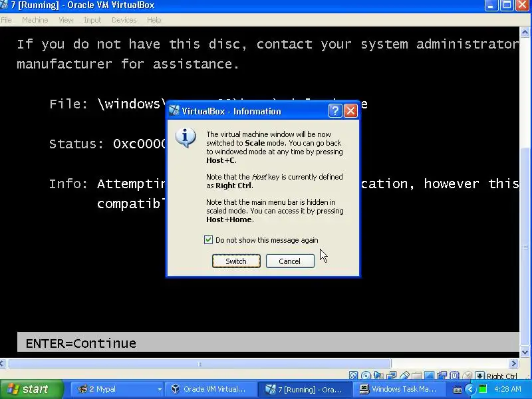Uncheck 'Do not show this message again'
The image size is (532, 399).
coord(208,240)
